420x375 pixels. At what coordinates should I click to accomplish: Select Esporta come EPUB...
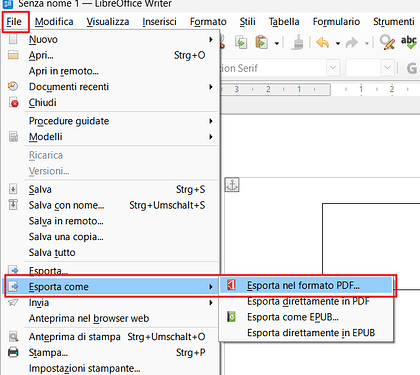click(x=305, y=317)
